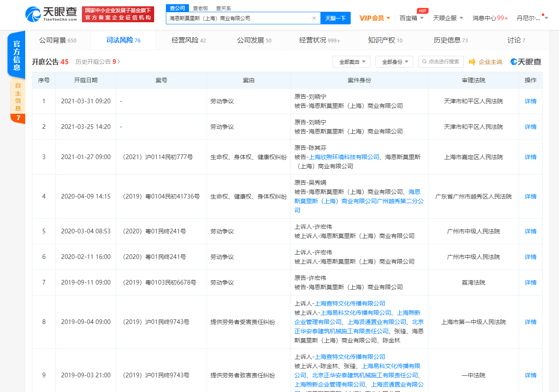This screenshot has height=392, width=559.
Task: Click the 天眼一下 search button
Action: coord(336,18)
